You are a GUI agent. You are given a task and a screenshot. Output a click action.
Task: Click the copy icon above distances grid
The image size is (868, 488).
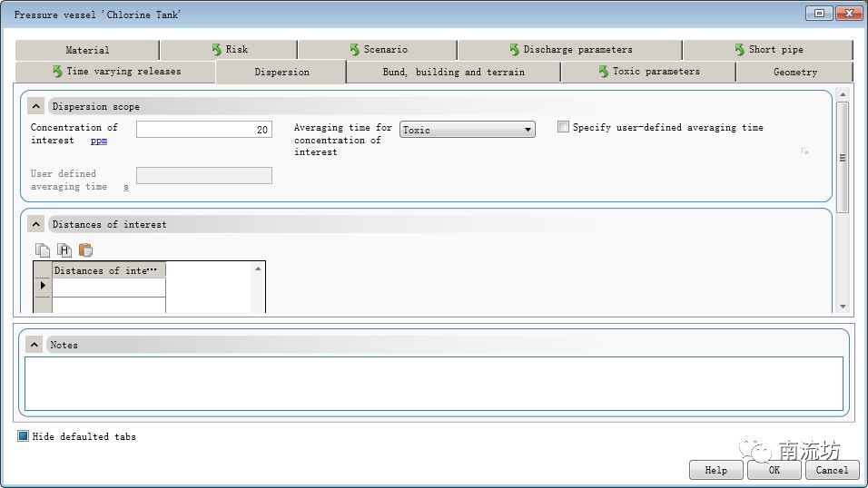42,250
